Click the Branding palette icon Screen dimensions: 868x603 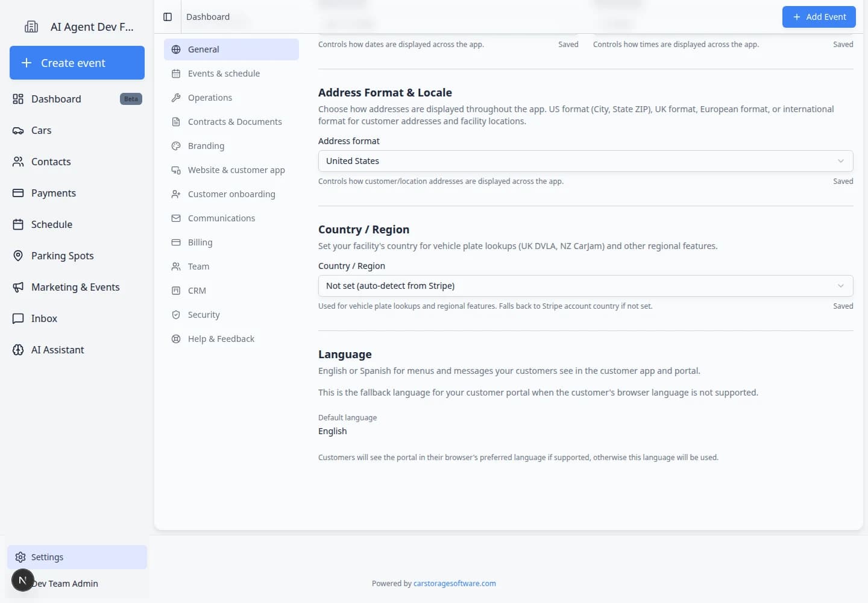pos(176,146)
